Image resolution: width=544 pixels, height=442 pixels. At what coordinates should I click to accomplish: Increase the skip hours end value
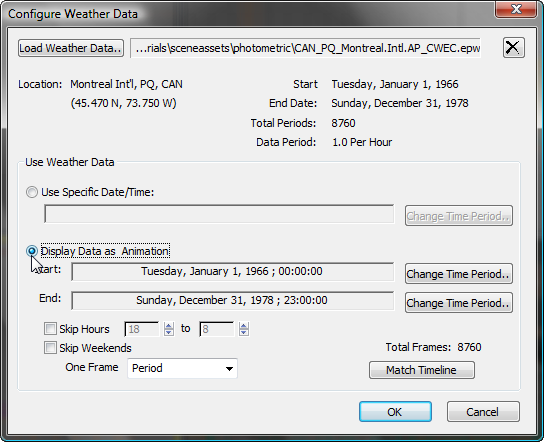pyautogui.click(x=244, y=325)
